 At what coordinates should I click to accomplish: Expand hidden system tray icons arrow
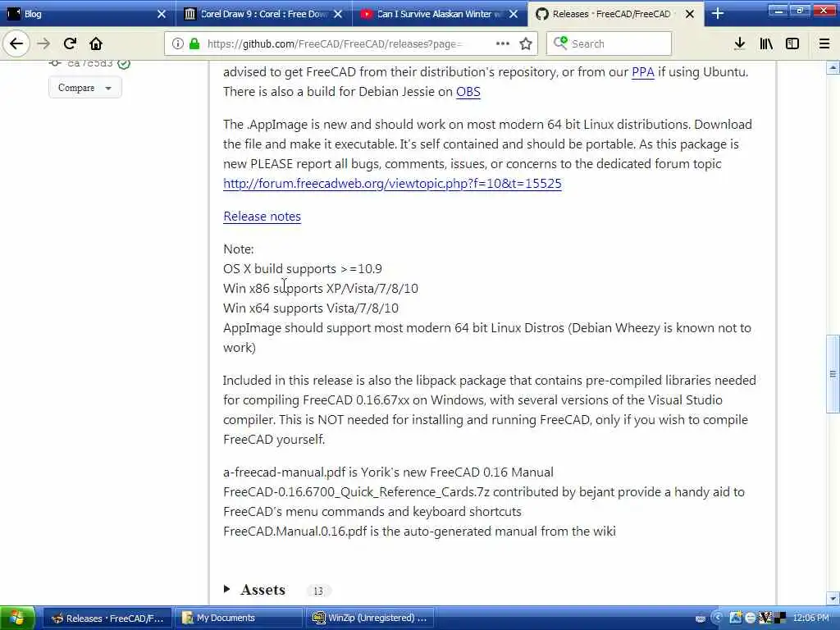717,618
